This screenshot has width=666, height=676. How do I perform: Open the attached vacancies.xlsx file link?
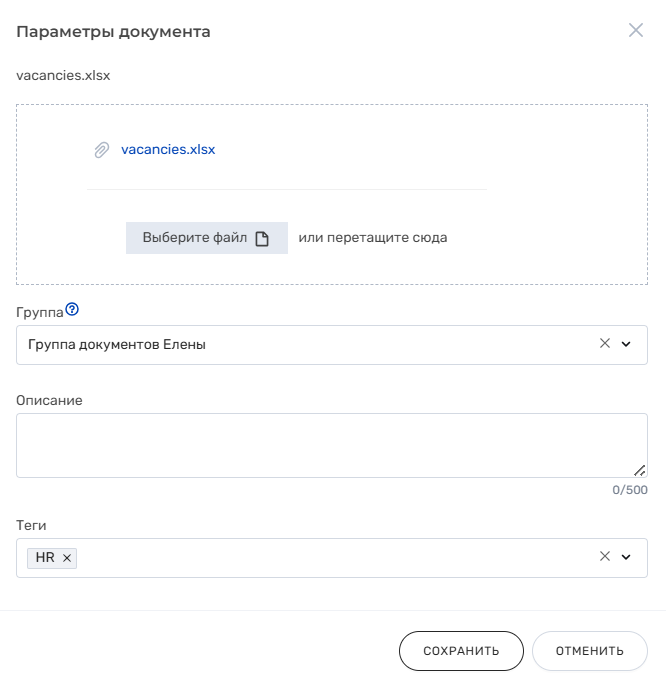click(168, 150)
